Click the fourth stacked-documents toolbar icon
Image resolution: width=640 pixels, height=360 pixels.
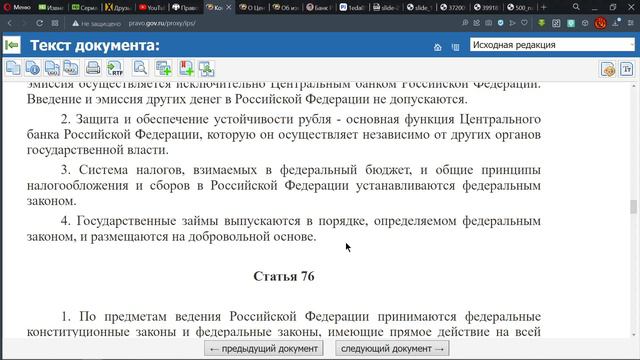tap(71, 68)
